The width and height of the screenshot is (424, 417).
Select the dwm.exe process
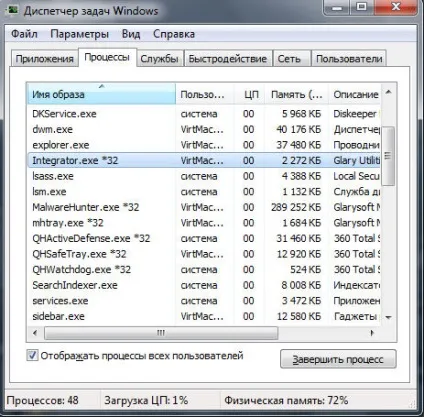coord(203,129)
